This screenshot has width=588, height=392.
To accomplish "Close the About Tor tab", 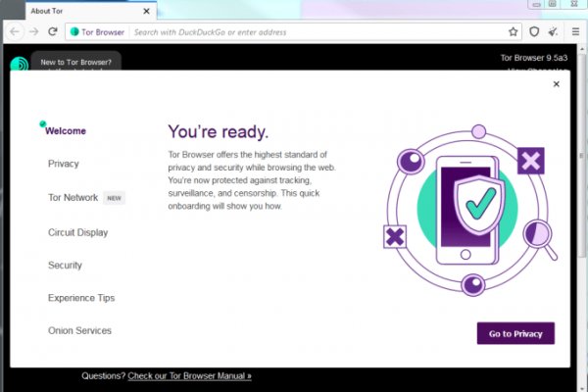I will click(x=145, y=12).
